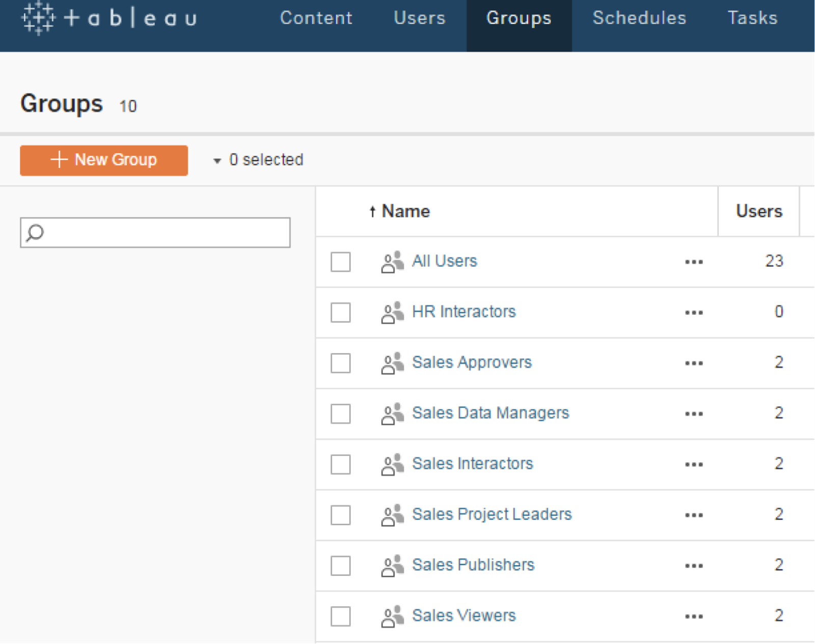
Task: Open the actions ellipsis for Sales Approvers
Action: point(694,363)
